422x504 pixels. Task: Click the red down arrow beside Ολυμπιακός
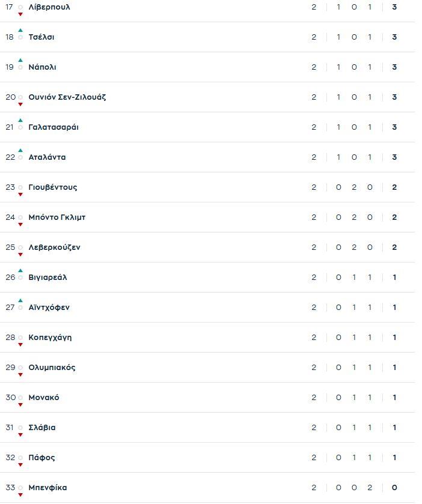click(x=20, y=374)
